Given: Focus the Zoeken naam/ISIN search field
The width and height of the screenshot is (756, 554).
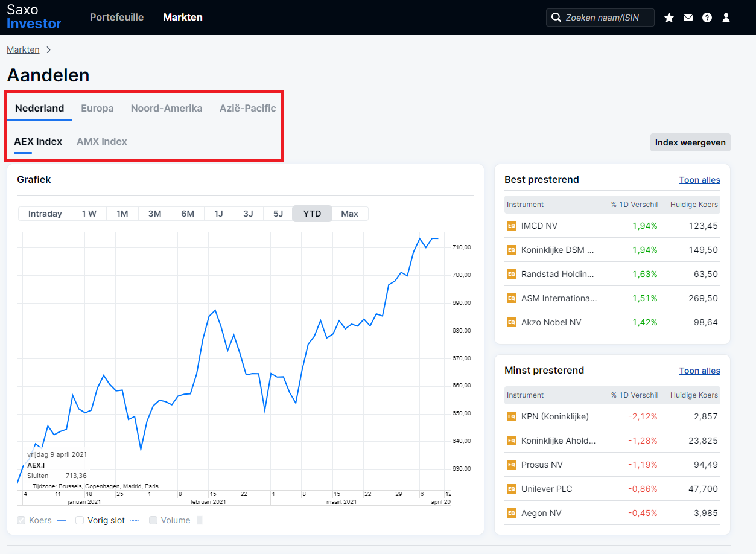Looking at the screenshot, I should point(600,18).
